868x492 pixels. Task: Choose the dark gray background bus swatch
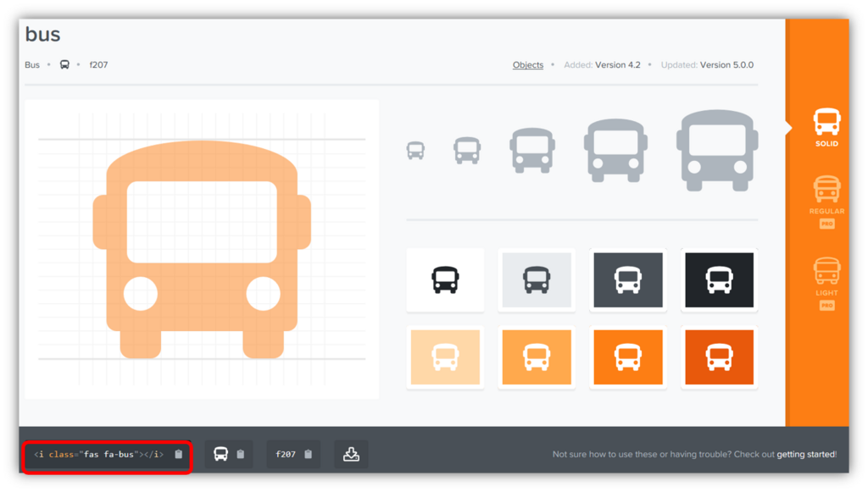click(628, 279)
